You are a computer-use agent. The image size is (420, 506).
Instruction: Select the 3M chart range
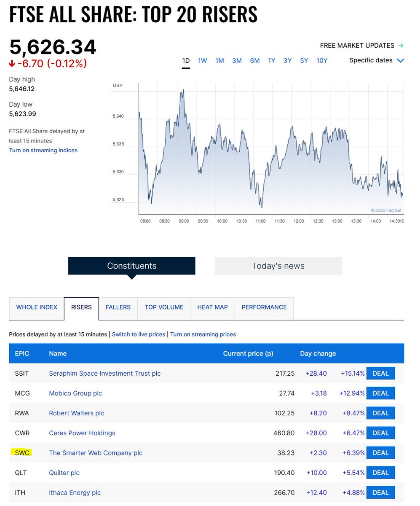tap(237, 61)
